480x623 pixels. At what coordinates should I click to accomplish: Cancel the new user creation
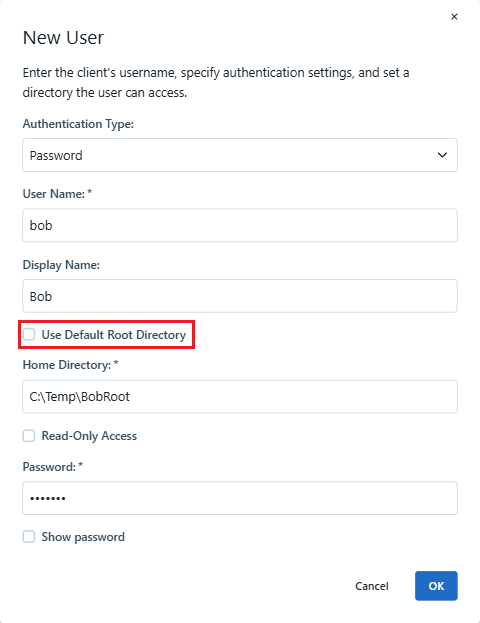tap(372, 586)
